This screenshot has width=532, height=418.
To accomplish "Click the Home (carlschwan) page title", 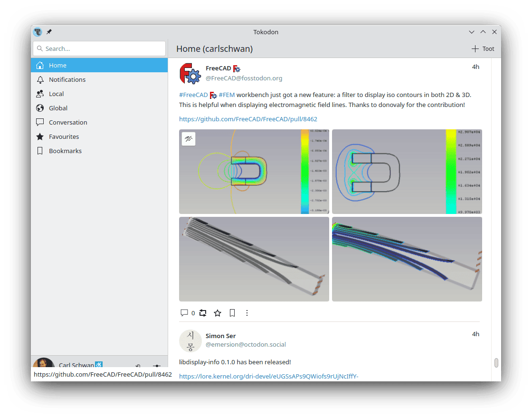I will point(214,49).
